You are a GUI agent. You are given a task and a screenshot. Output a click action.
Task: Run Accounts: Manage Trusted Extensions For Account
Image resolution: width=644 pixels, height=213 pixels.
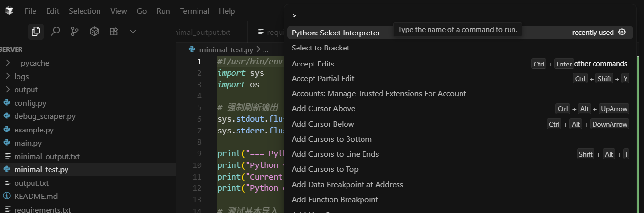click(460, 94)
